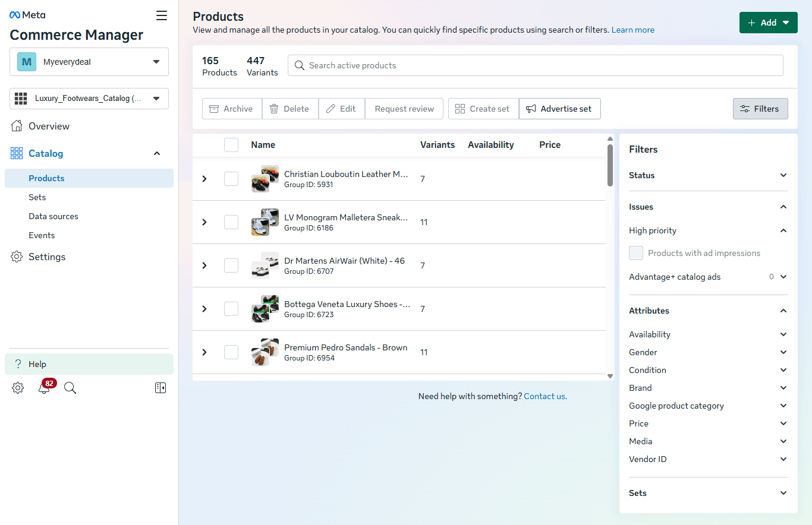The height and width of the screenshot is (525, 812).
Task: Collapse the Issues filter section
Action: click(x=783, y=207)
